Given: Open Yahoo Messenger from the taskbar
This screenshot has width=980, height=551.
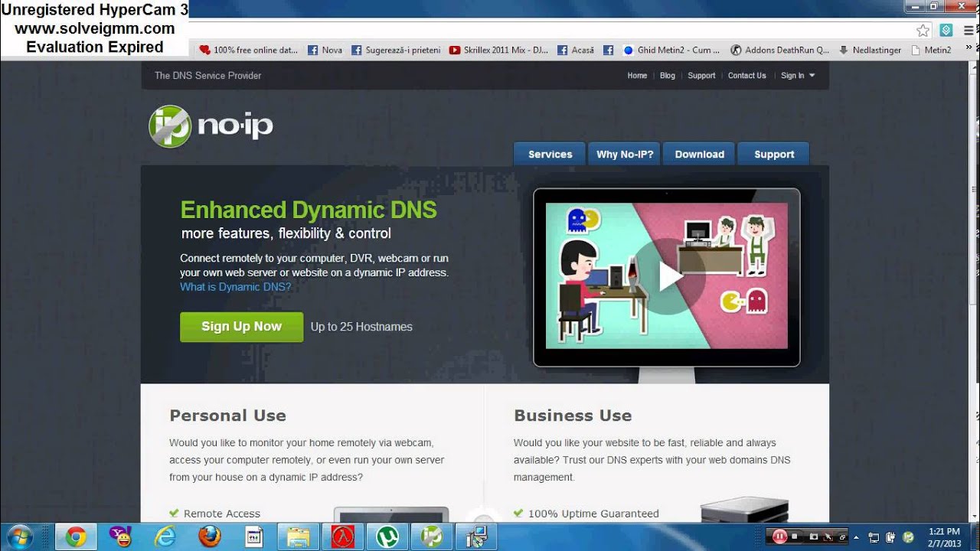Looking at the screenshot, I should [x=120, y=536].
